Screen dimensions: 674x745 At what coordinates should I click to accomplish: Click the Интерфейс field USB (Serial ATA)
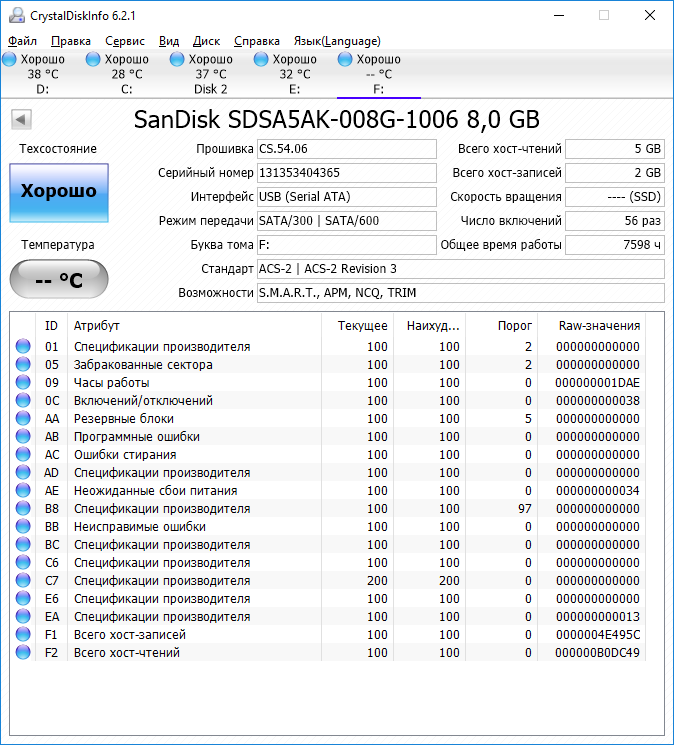click(x=347, y=197)
